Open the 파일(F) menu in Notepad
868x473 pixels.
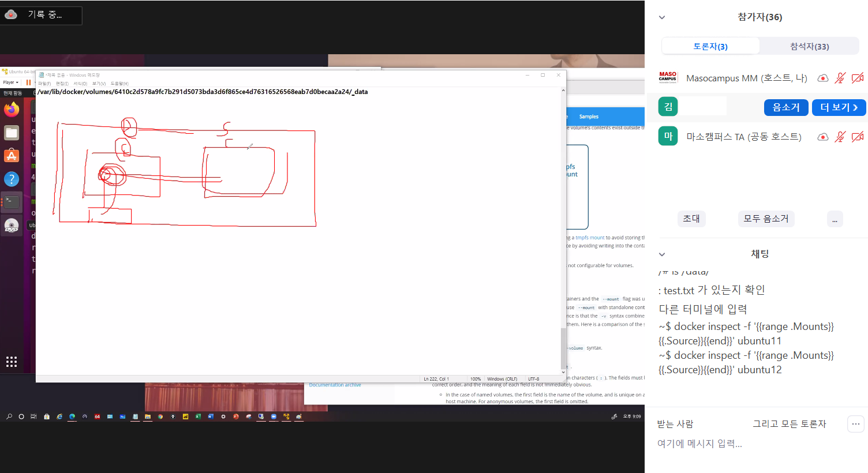coord(44,84)
